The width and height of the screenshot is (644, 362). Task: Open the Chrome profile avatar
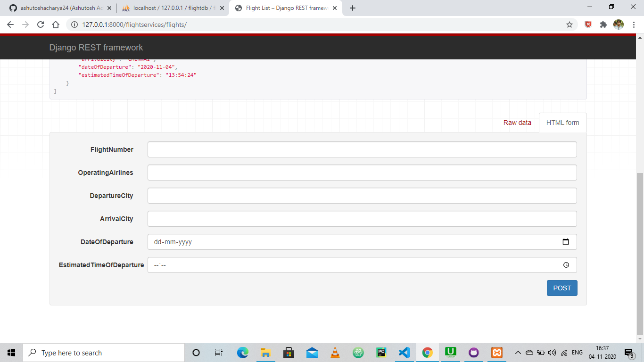(x=619, y=25)
